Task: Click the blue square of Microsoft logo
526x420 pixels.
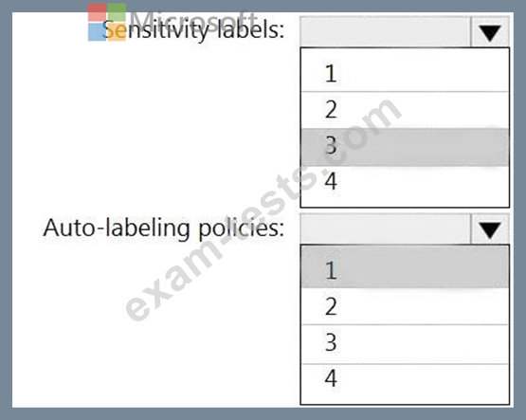Action: (97, 32)
